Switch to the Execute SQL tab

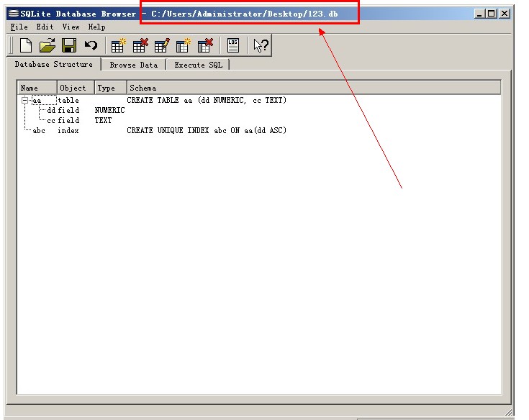pos(199,65)
